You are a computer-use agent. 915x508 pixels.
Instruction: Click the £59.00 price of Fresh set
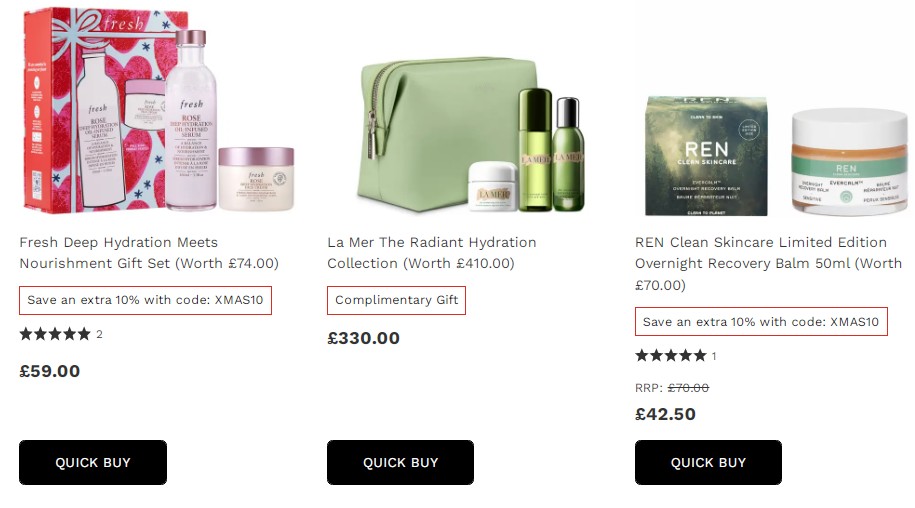[50, 371]
